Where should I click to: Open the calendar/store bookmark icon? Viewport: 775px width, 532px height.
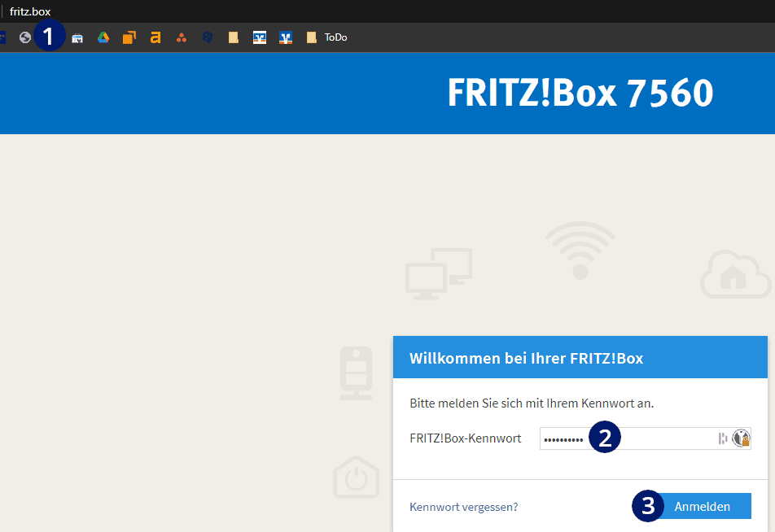[77, 38]
